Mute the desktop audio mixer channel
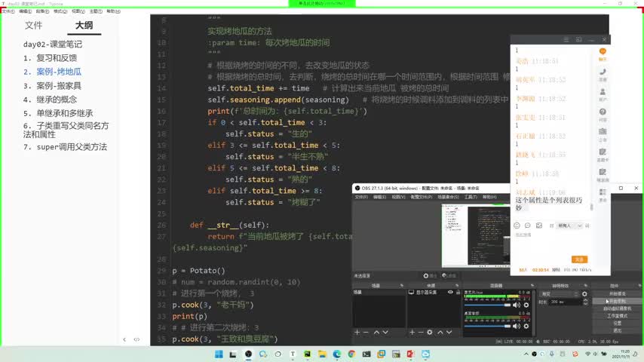This screenshot has width=644, height=362. [517, 326]
